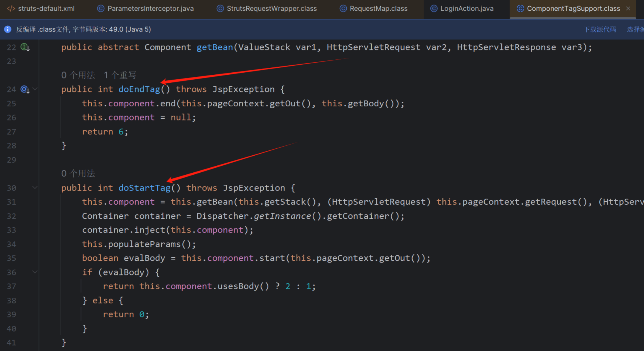Switch to the StrutsRequestWrapper.class tab

[271, 9]
